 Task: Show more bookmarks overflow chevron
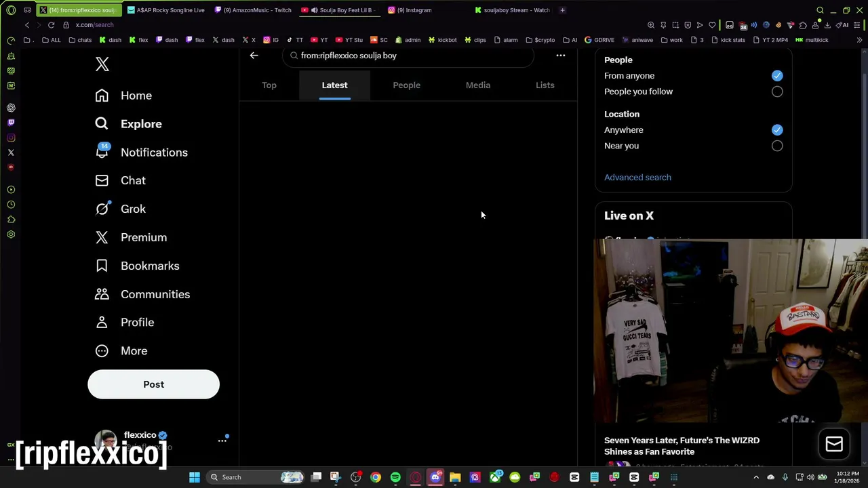[859, 40]
